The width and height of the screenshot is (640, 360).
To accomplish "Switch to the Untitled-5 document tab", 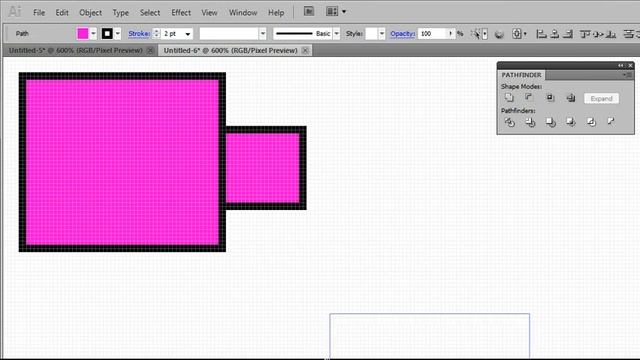I will 76,51.
